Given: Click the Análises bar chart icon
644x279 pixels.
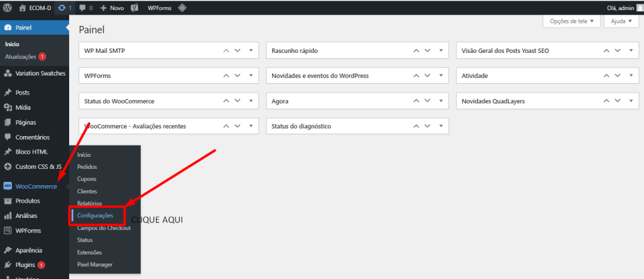Looking at the screenshot, I should point(8,215).
